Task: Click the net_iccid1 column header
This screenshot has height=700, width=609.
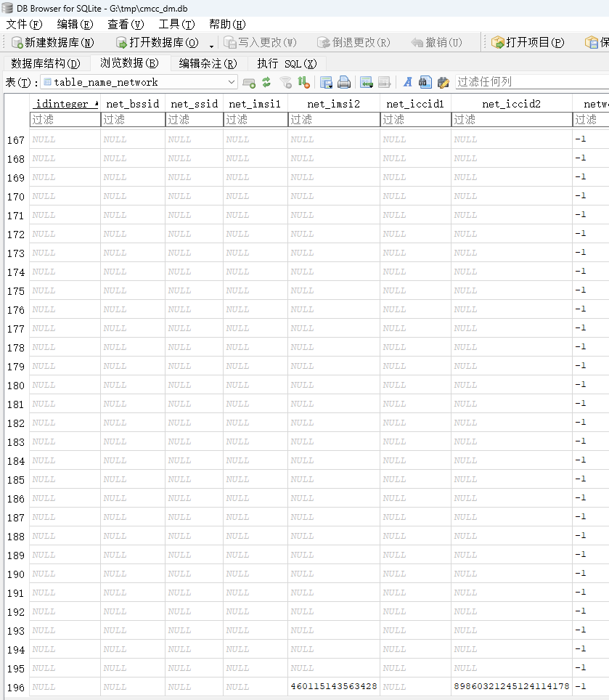Action: 415,104
